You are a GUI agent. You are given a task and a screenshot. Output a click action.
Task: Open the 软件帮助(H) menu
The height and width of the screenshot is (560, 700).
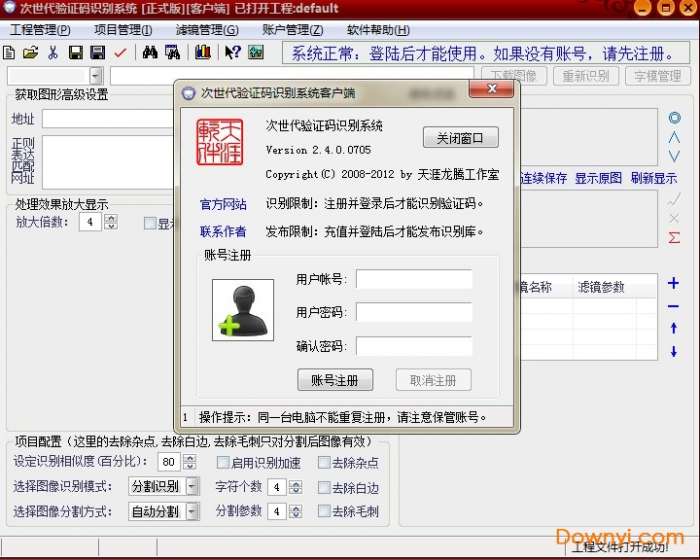coord(378,30)
